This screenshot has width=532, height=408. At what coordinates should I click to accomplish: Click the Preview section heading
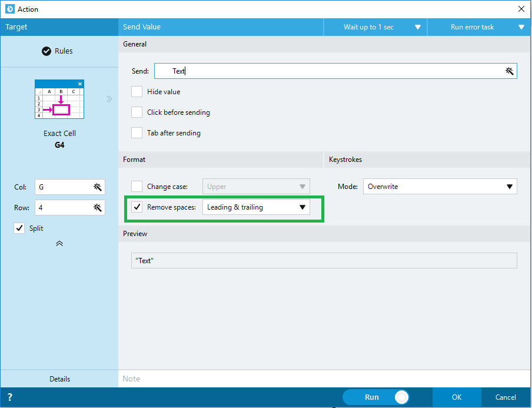pyautogui.click(x=135, y=234)
